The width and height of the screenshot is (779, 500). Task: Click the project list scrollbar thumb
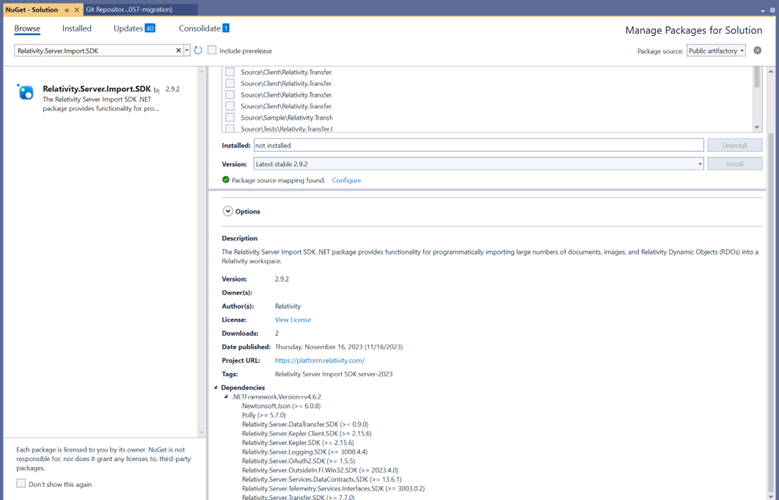click(x=757, y=77)
